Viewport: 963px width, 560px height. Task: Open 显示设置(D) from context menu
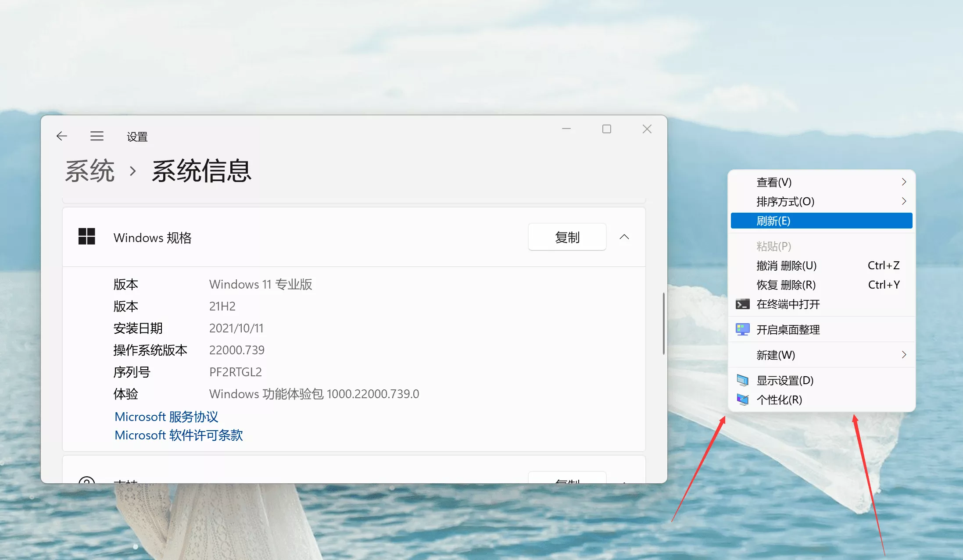point(821,380)
